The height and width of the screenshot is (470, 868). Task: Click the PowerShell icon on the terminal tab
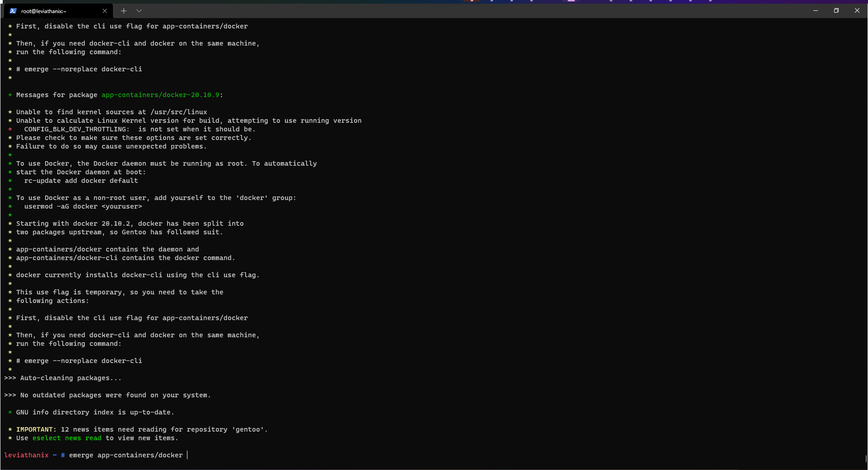pyautogui.click(x=13, y=11)
